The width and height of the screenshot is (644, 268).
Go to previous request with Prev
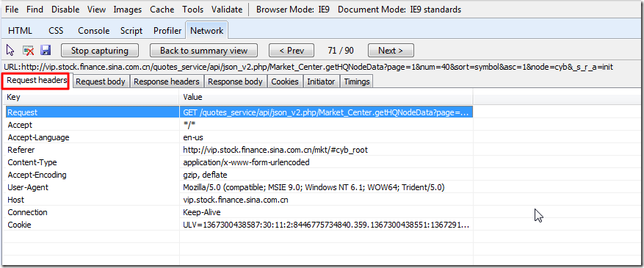click(292, 51)
